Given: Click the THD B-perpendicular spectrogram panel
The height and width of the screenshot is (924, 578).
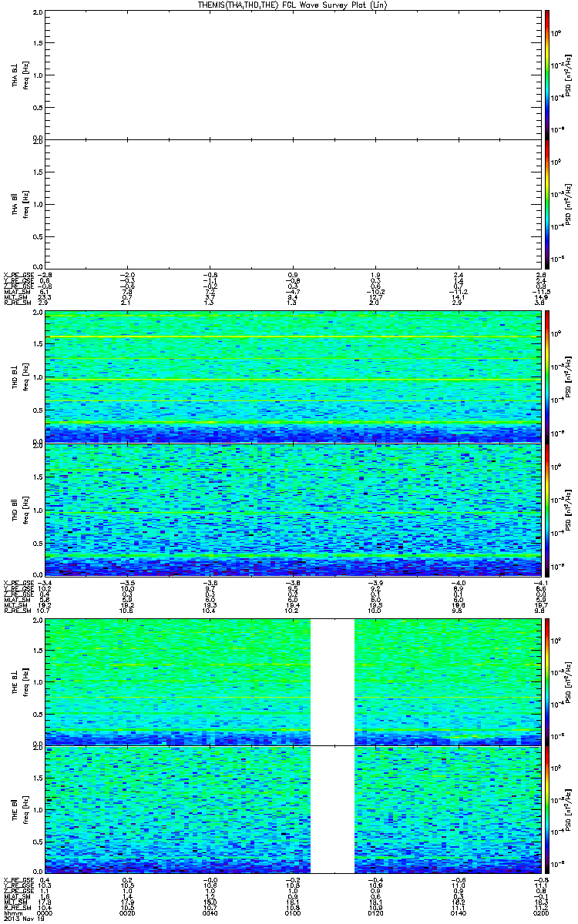Looking at the screenshot, I should click(292, 377).
